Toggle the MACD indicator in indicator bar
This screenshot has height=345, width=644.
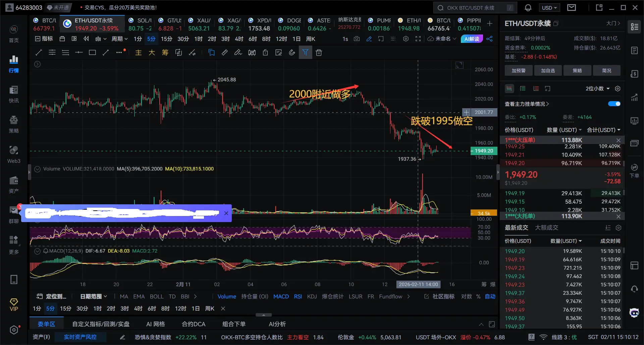click(281, 296)
